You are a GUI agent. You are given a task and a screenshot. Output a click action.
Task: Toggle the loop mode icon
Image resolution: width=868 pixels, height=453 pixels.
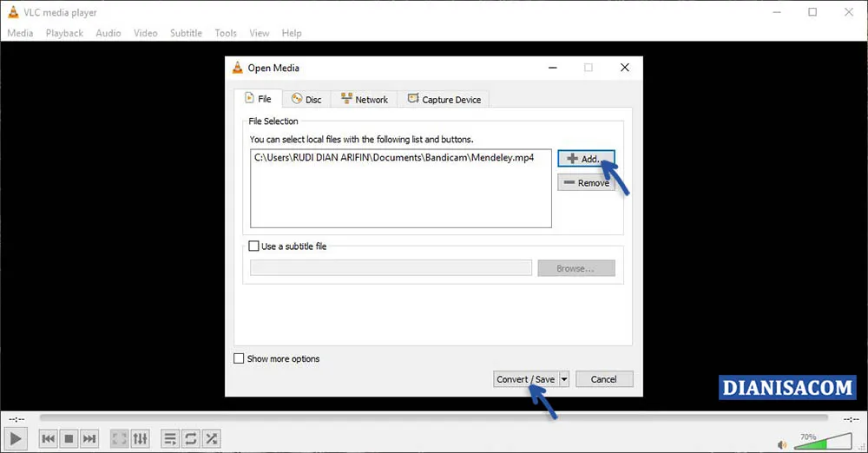190,439
